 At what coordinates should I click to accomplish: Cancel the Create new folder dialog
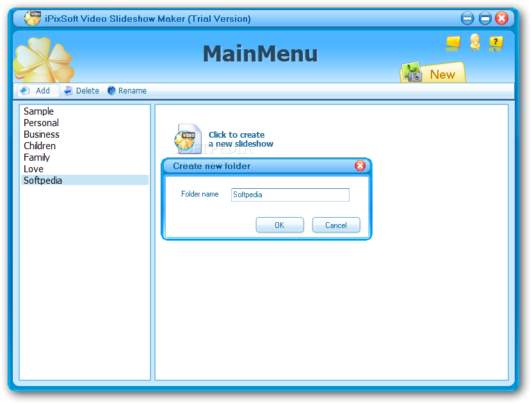tap(336, 225)
